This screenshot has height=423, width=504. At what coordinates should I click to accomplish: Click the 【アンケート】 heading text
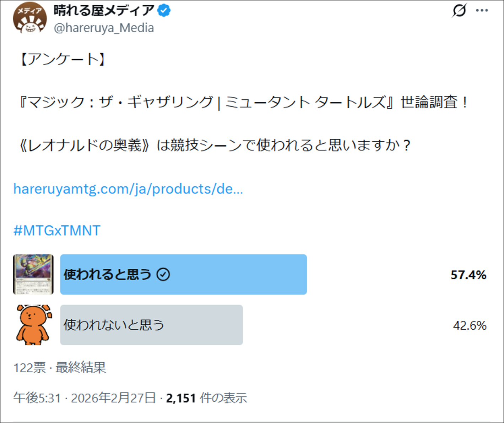(63, 59)
